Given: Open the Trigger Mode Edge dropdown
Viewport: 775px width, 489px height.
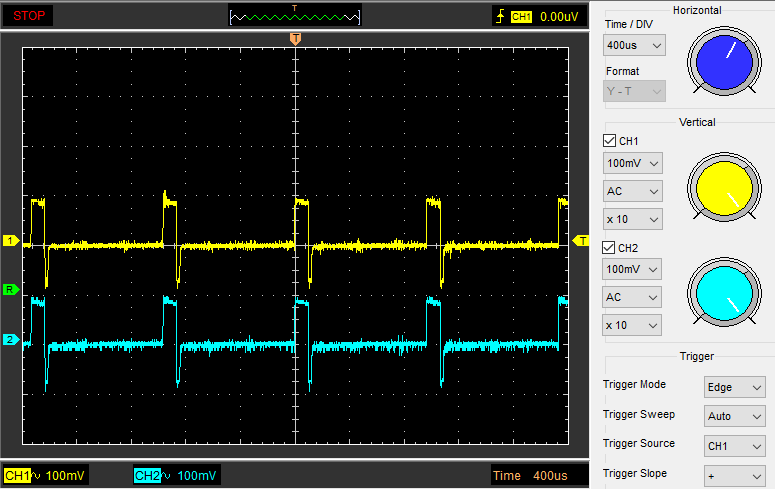Looking at the screenshot, I should [x=735, y=387].
